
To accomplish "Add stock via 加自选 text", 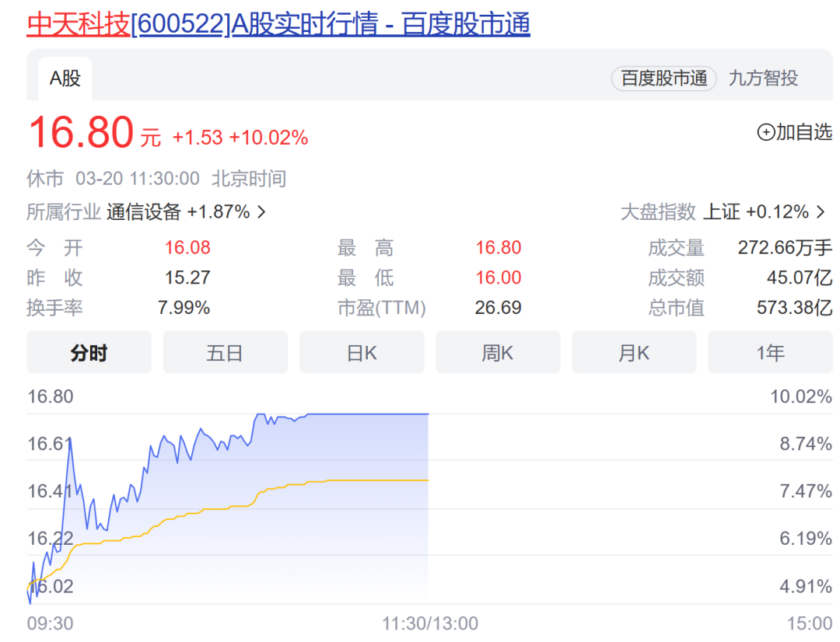I will pyautogui.click(x=804, y=132).
